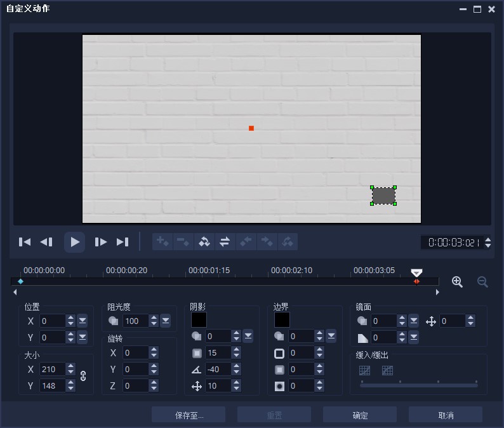Screen dimensions: 504x428
Task: Expand the opacity value dropdown
Action: click(166, 321)
